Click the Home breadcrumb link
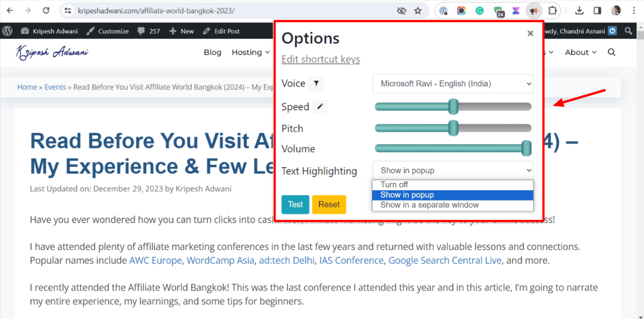 pyautogui.click(x=27, y=87)
